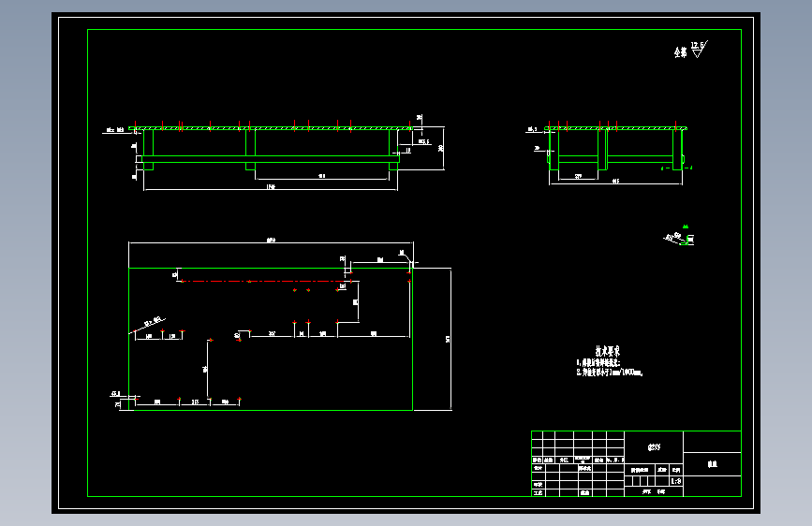Click the Q235 material cell in title block
The width and height of the screenshot is (812, 526).
pyautogui.click(x=654, y=446)
